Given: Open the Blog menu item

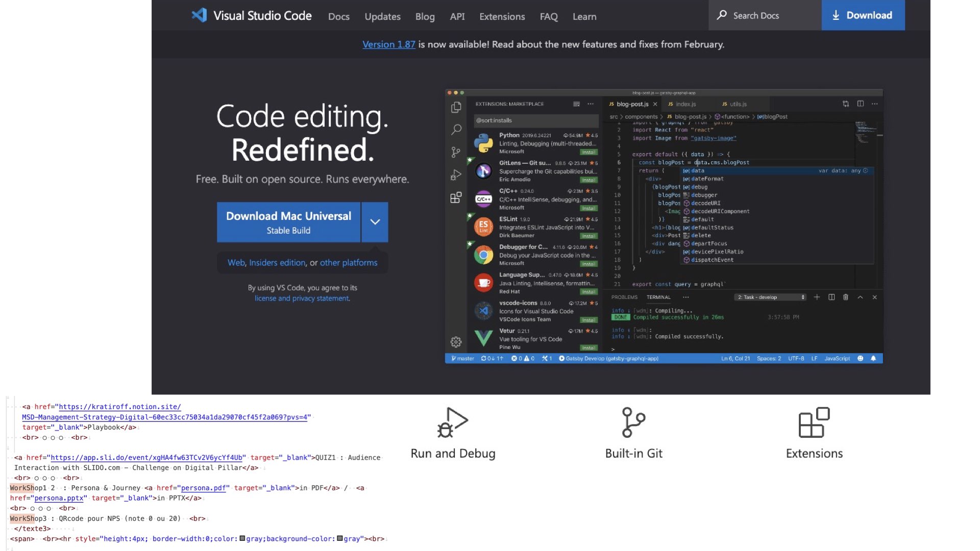Looking at the screenshot, I should click(x=425, y=16).
